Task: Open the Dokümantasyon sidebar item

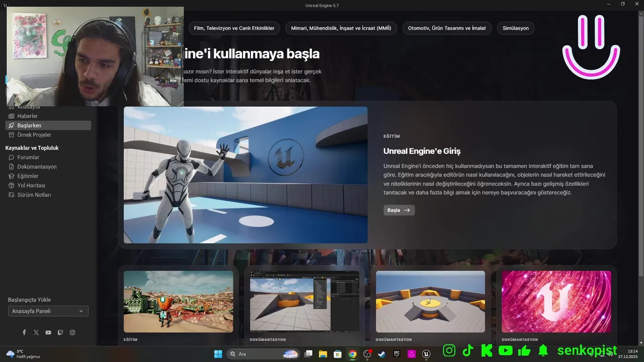Action: click(48, 166)
